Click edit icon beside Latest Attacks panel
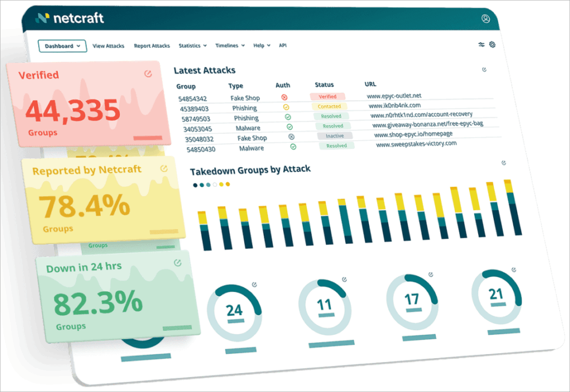Screen dimensions: 570x392 coord(484,70)
